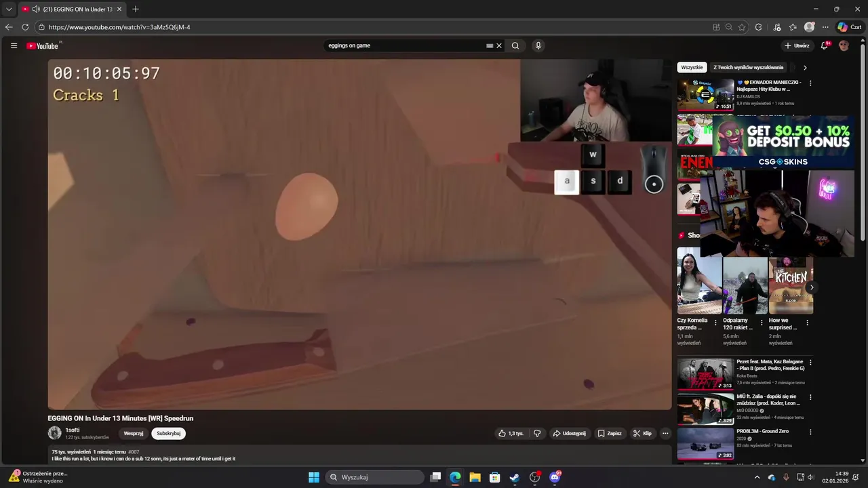Open OBS Studio from the taskbar
868x488 pixels.
535,477
